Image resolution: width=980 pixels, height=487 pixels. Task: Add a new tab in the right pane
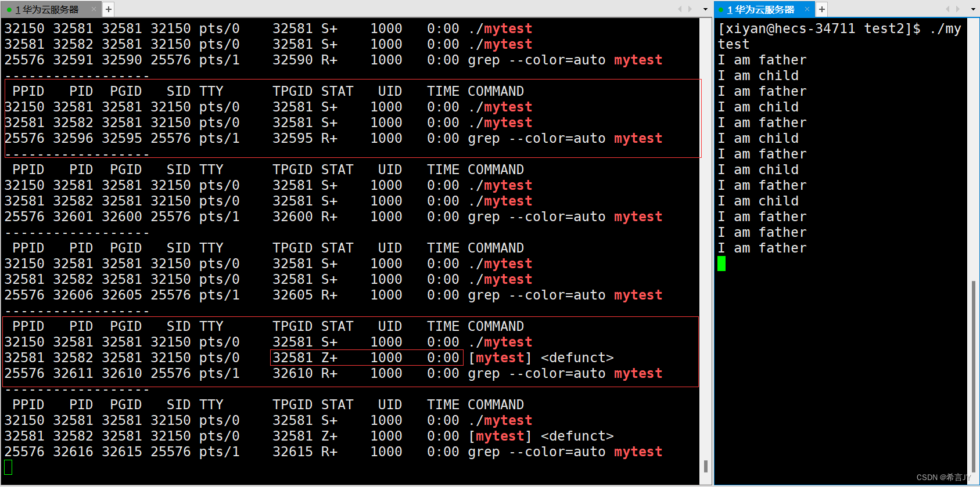pos(821,9)
